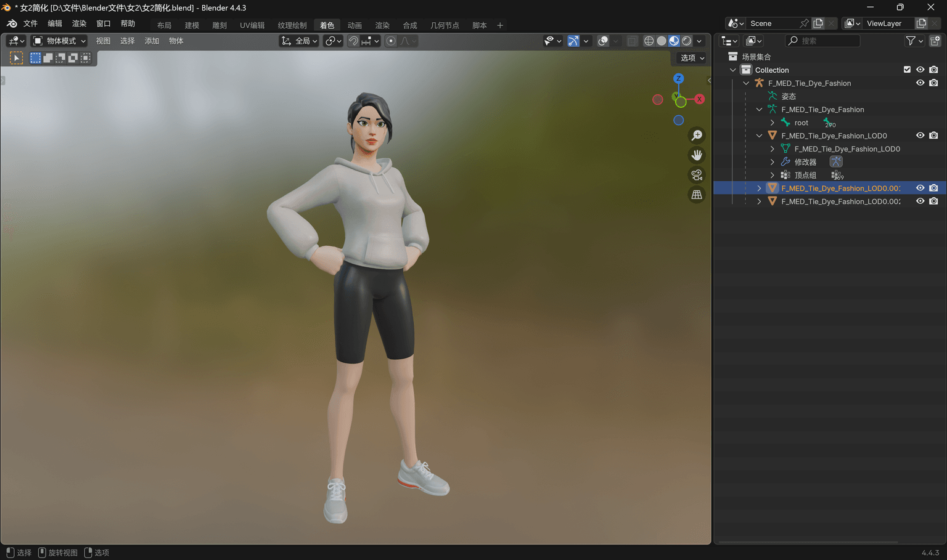
Task: Choose the rendered viewport shading sphere
Action: 687,41
